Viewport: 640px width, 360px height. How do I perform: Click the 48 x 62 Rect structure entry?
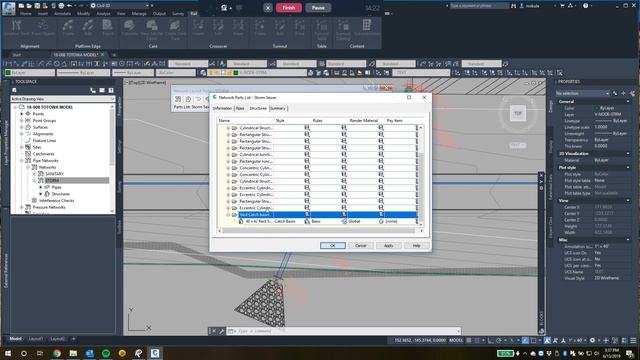pos(259,221)
